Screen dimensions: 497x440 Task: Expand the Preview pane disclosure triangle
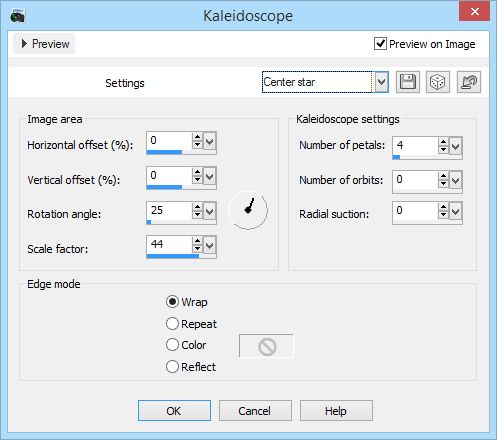(24, 44)
